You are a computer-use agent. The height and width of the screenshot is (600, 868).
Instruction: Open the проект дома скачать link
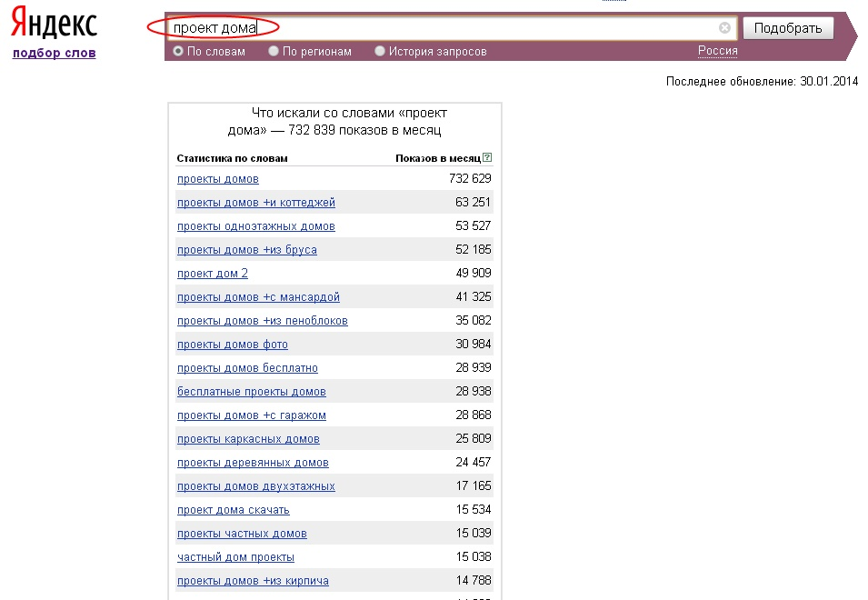tap(233, 510)
